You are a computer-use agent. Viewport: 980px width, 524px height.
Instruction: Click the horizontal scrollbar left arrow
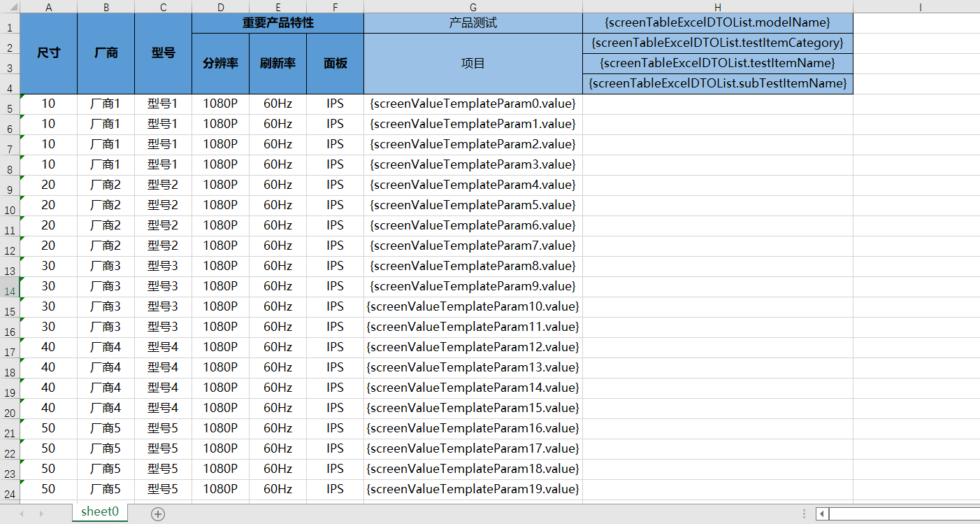click(823, 514)
